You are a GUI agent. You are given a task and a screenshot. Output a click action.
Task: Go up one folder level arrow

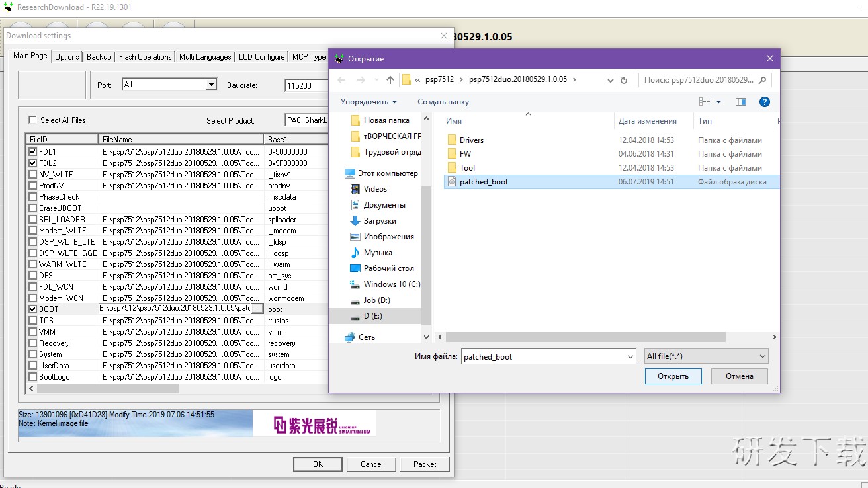coord(390,80)
